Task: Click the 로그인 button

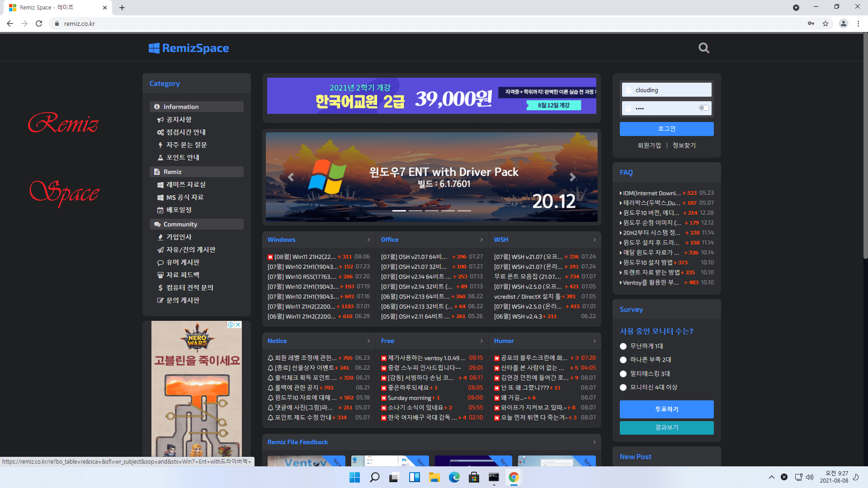Action: [x=666, y=129]
